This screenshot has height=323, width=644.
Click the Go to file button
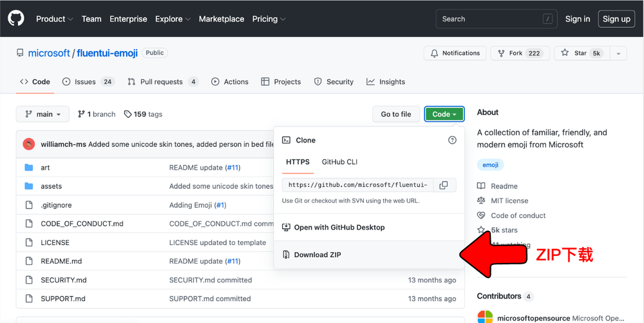[396, 114]
